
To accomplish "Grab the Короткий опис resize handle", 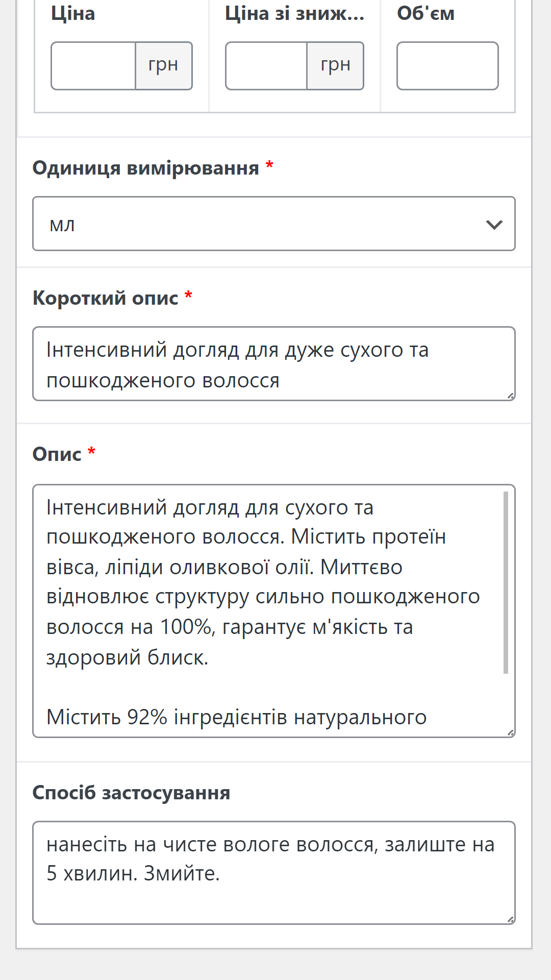I will click(510, 396).
